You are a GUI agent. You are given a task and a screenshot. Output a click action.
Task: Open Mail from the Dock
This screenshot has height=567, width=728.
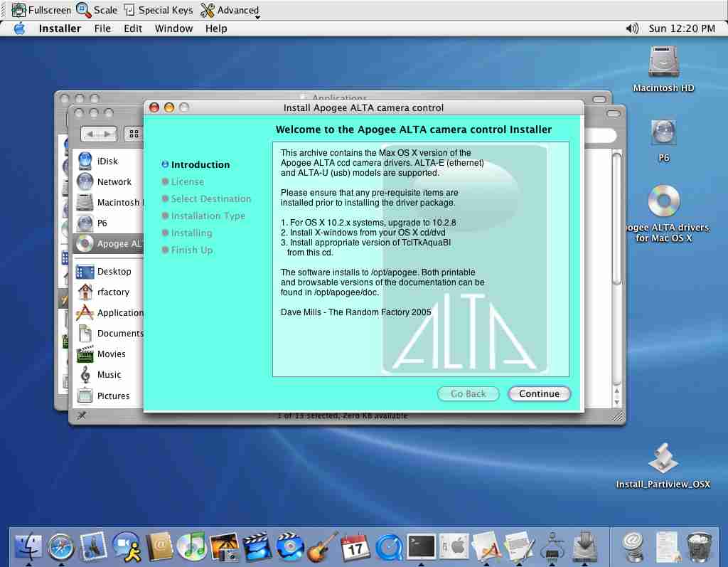[x=93, y=546]
